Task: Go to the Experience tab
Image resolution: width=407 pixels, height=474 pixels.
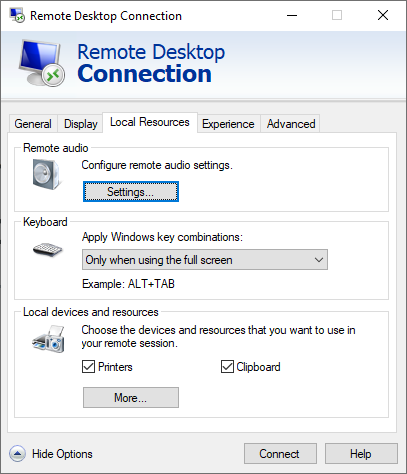Action: pos(228,124)
